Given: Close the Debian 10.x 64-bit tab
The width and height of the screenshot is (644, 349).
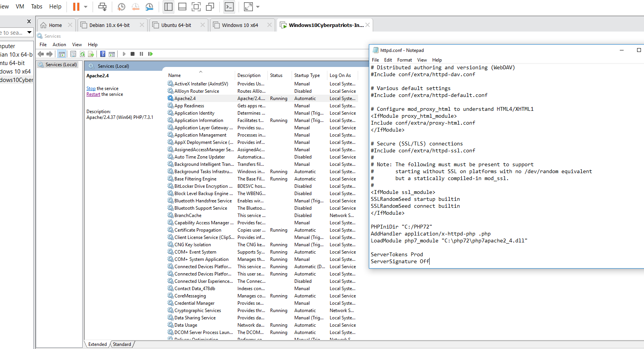Looking at the screenshot, I should [x=142, y=25].
